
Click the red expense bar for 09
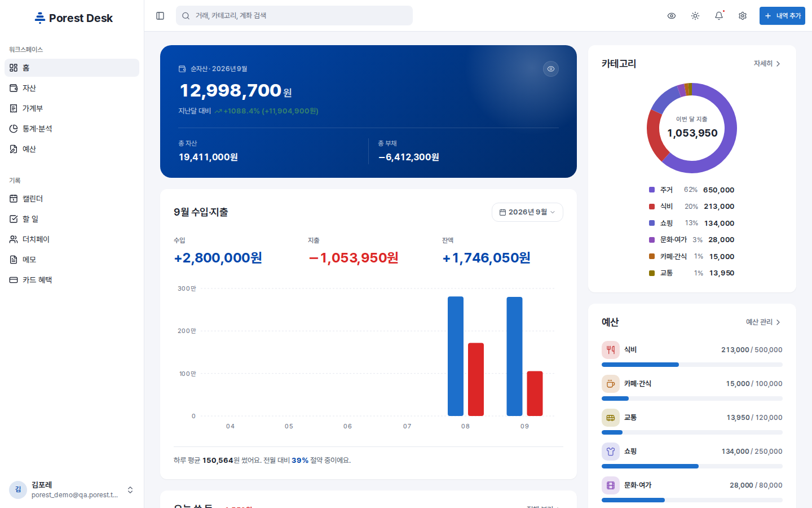click(535, 393)
